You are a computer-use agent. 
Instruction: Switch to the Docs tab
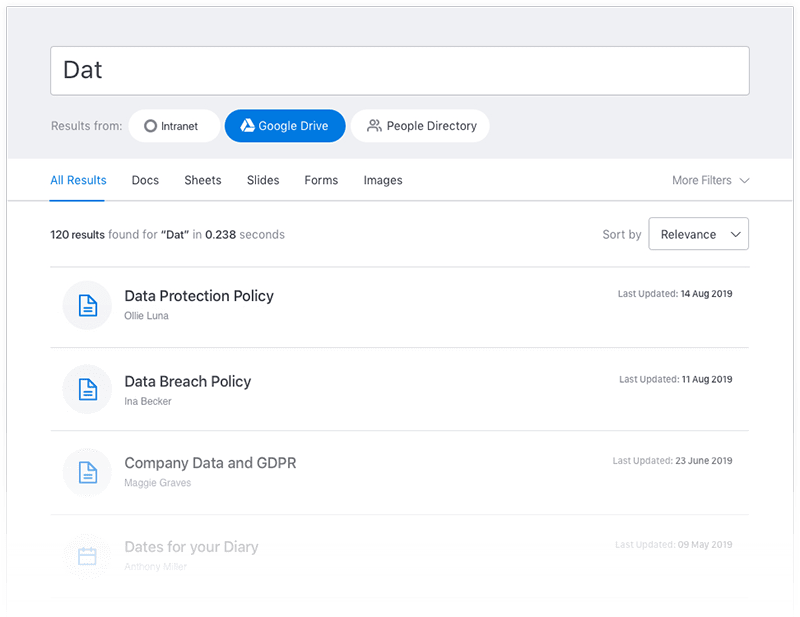point(145,180)
